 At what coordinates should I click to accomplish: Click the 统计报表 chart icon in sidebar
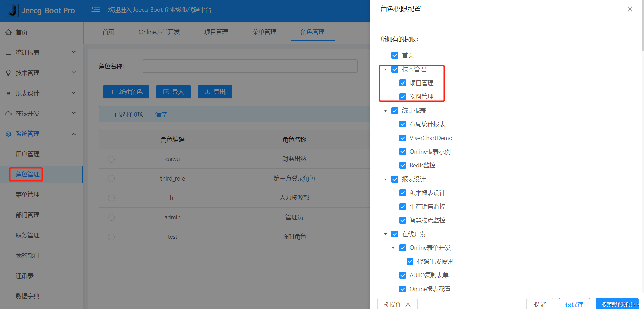(x=8, y=52)
